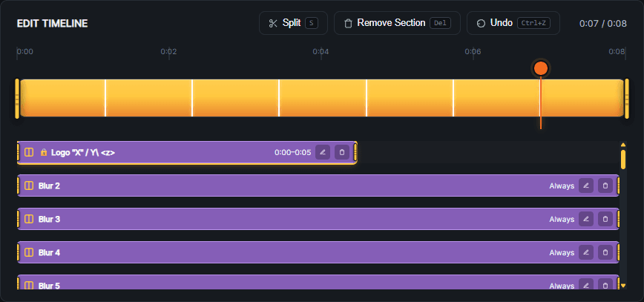The height and width of the screenshot is (302, 644).
Task: Select the Blur 4 overlay bar
Action: 318,252
